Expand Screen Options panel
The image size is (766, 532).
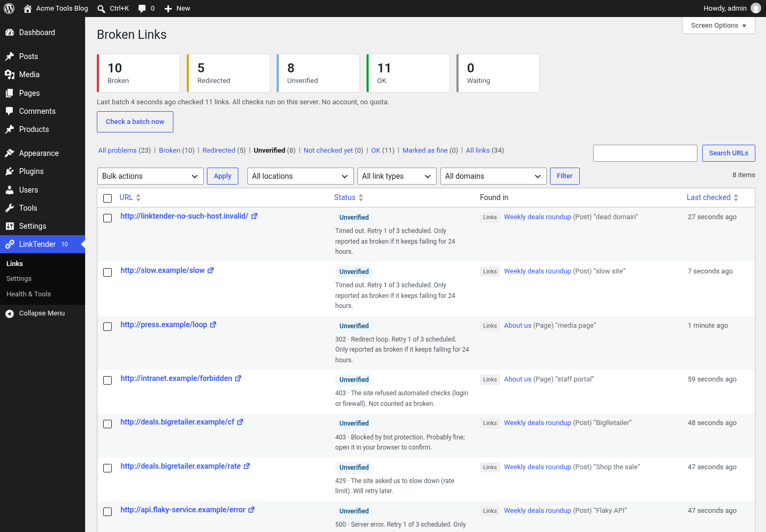[x=719, y=26]
